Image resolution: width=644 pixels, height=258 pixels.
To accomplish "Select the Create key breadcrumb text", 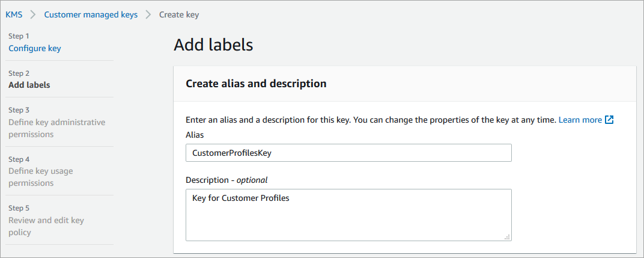I will pyautogui.click(x=178, y=14).
